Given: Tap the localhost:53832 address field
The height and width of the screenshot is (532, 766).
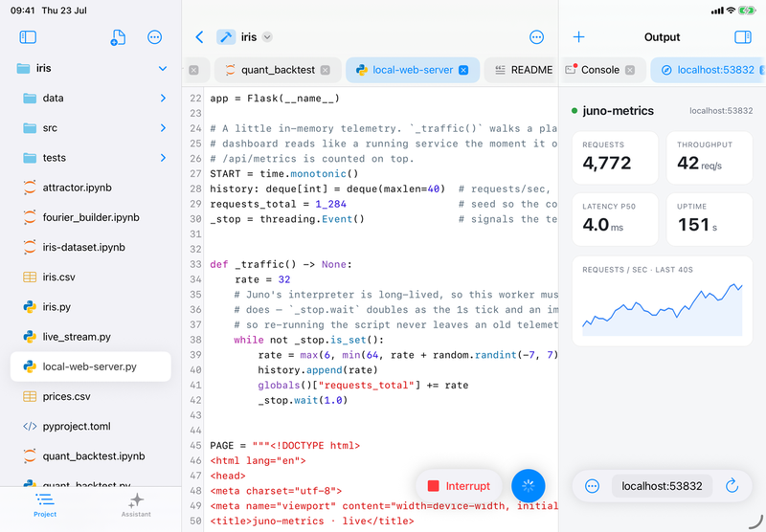Looking at the screenshot, I should tap(662, 486).
